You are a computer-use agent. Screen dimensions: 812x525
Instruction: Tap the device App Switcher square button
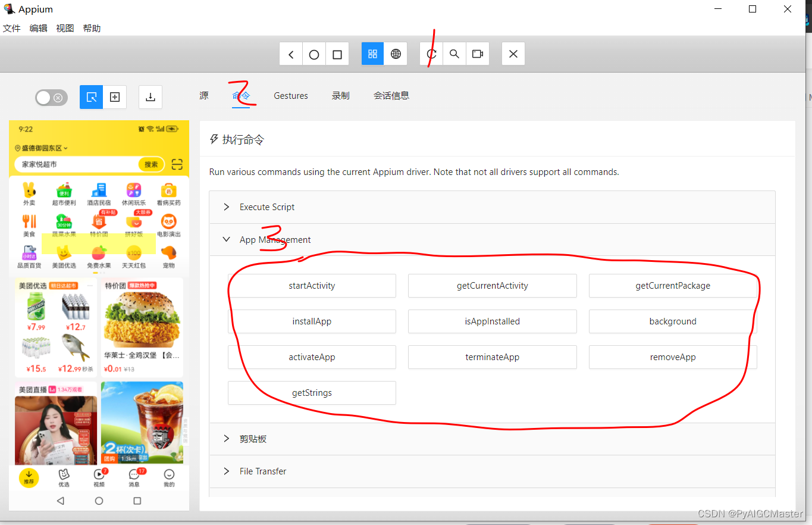337,54
